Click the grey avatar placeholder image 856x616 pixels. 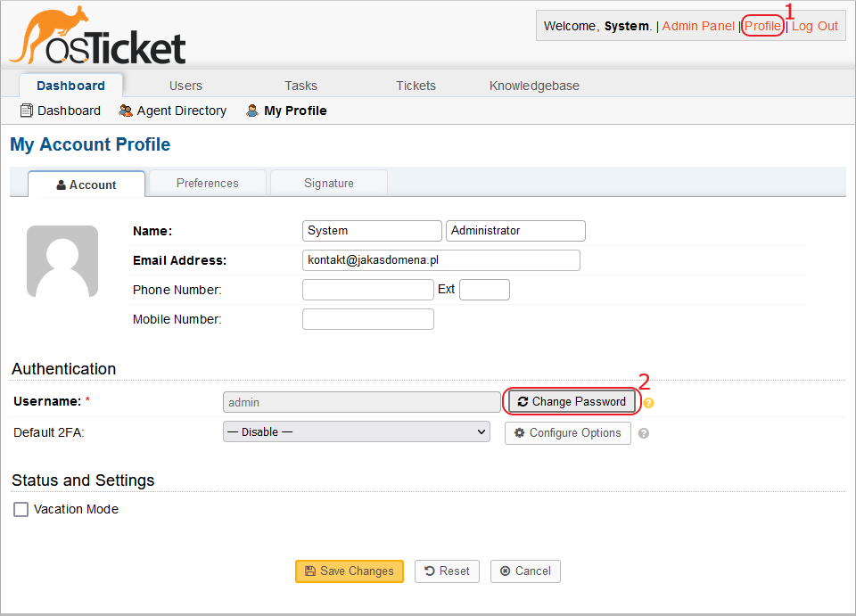pyautogui.click(x=62, y=261)
